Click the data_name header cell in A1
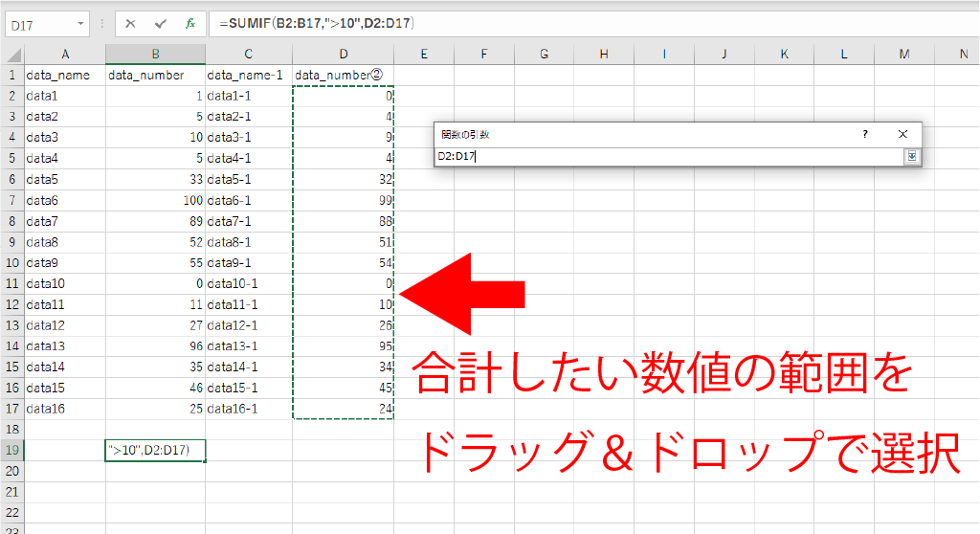The height and width of the screenshot is (534, 980). coord(64,75)
